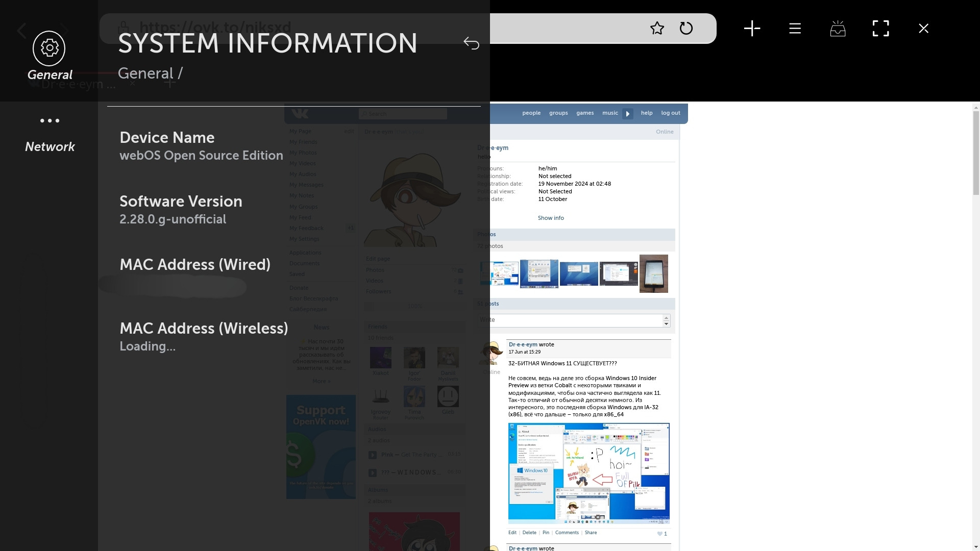Play music via header play button
Viewport: 980px width, 551px height.
pyautogui.click(x=628, y=114)
